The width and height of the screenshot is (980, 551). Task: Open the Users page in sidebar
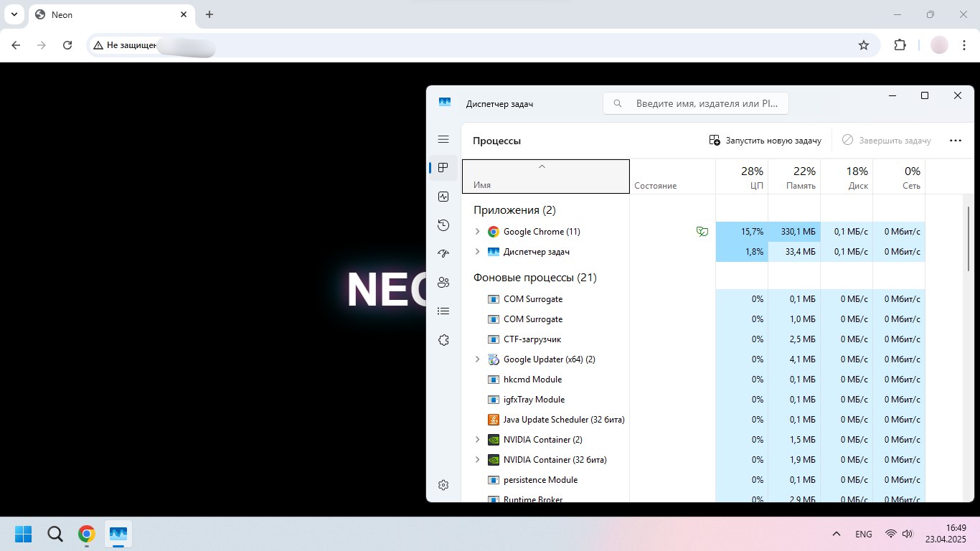click(443, 283)
